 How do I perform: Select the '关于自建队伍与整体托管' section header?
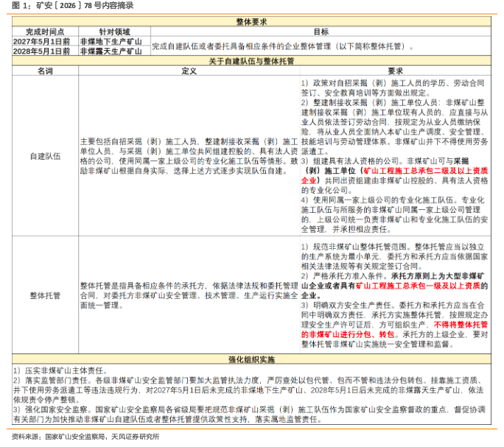[x=251, y=61]
